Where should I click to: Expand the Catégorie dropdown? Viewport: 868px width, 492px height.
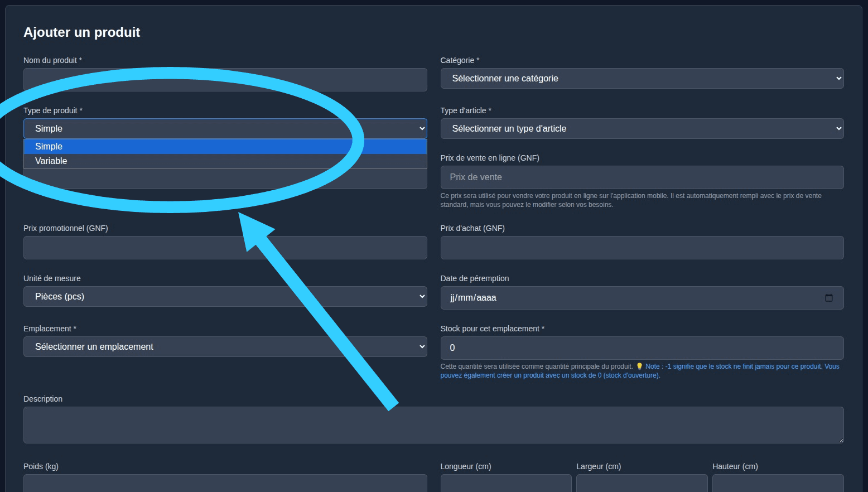642,78
